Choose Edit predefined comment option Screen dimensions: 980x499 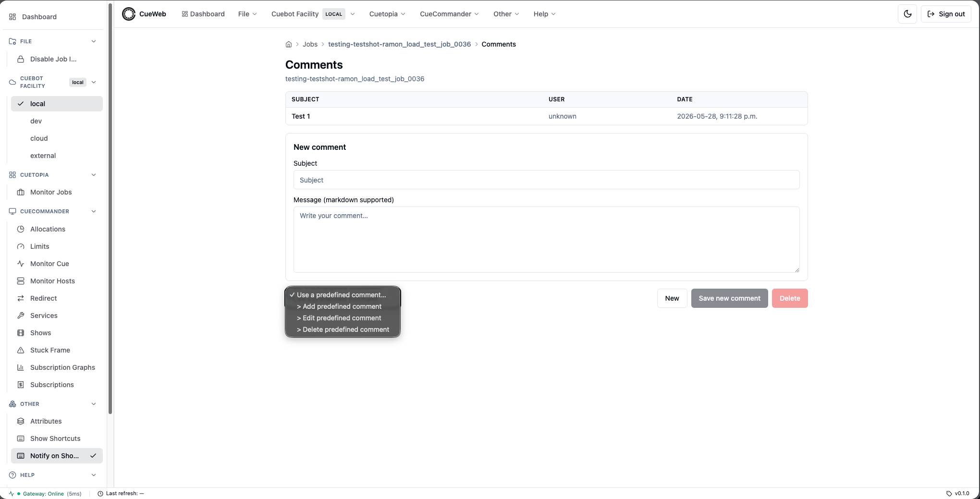343,318
